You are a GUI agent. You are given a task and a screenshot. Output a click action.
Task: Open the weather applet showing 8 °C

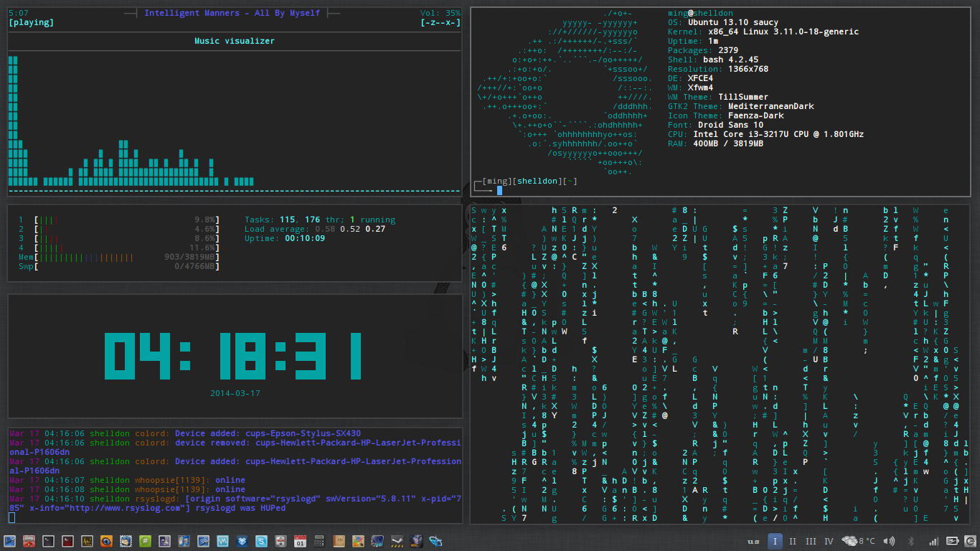coord(858,541)
